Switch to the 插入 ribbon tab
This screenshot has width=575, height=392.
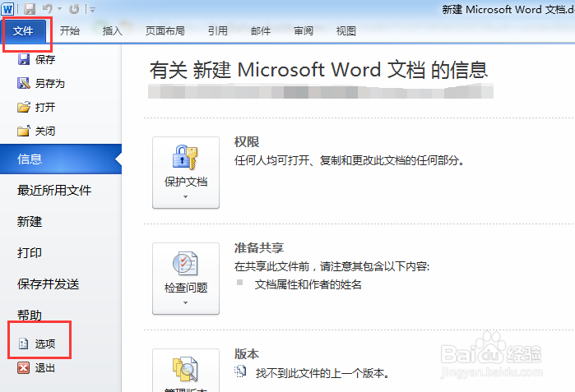click(x=112, y=30)
